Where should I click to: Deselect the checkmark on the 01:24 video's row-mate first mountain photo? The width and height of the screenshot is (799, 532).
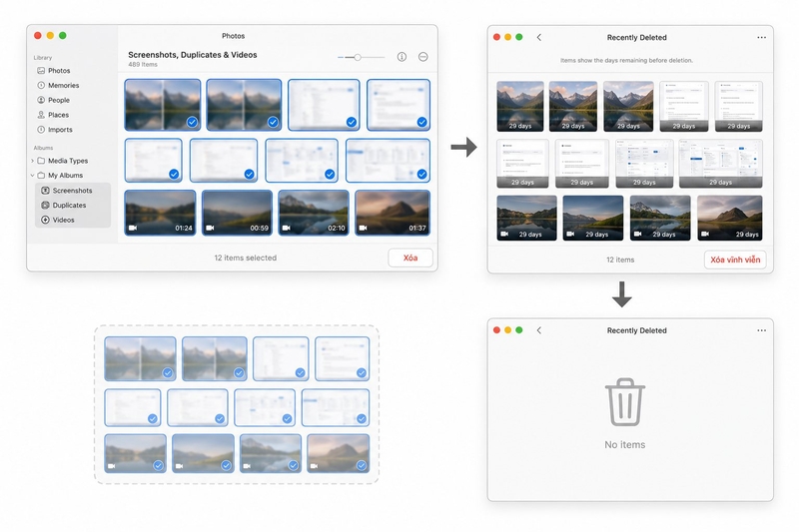[x=192, y=122]
